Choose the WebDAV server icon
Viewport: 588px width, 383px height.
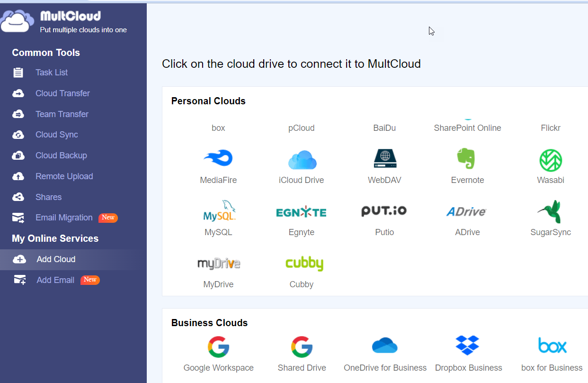coord(384,159)
